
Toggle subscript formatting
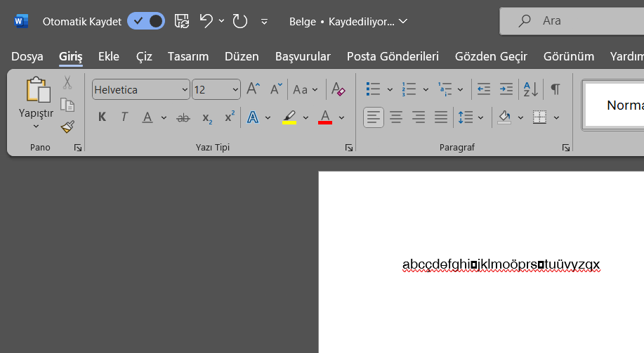pyautogui.click(x=207, y=118)
